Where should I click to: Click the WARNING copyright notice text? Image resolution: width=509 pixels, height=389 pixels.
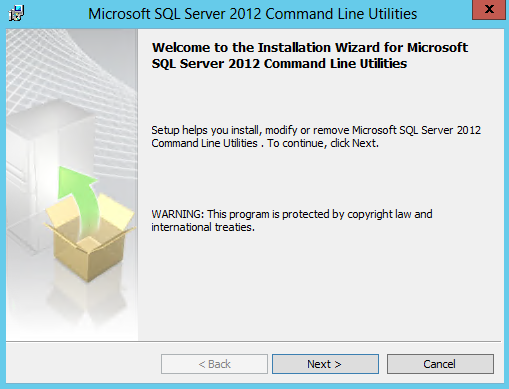tap(292, 220)
